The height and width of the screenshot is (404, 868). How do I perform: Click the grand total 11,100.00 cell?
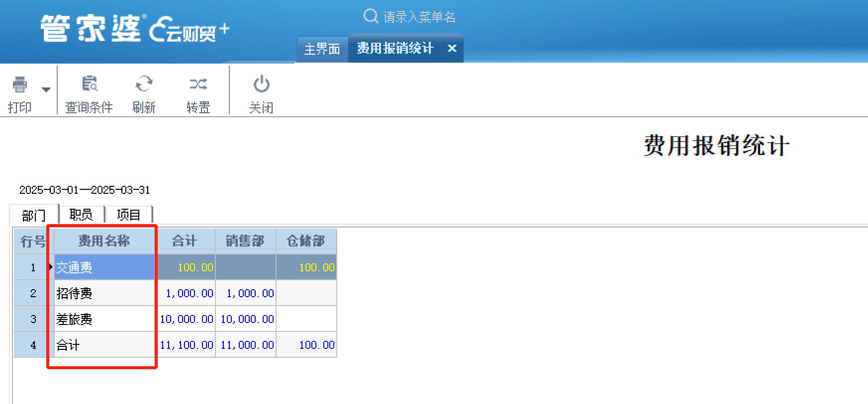186,345
